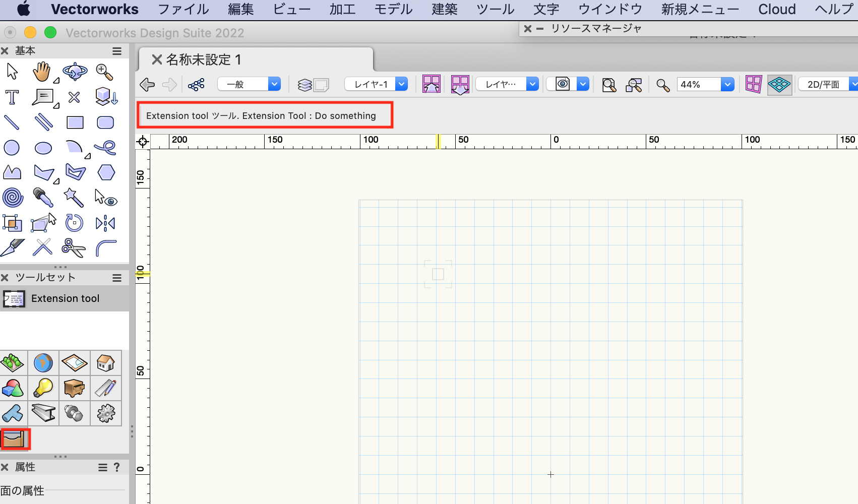Image resolution: width=858 pixels, height=504 pixels.
Task: Pick the Spiral tool
Action: 13,198
